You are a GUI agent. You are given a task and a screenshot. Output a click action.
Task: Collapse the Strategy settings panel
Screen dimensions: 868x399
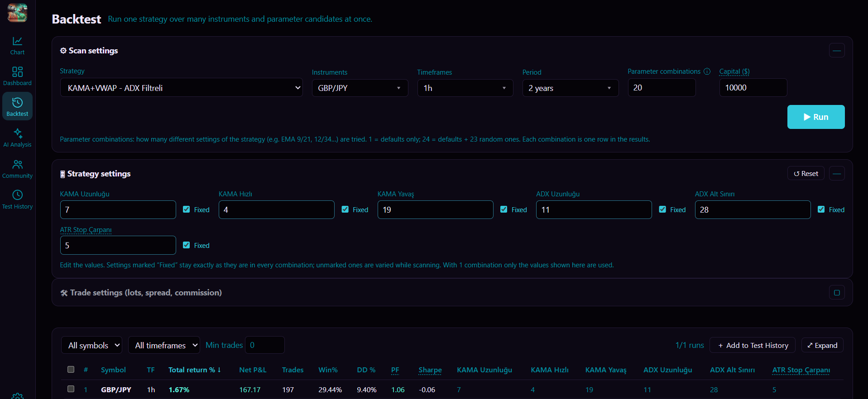[x=837, y=174]
